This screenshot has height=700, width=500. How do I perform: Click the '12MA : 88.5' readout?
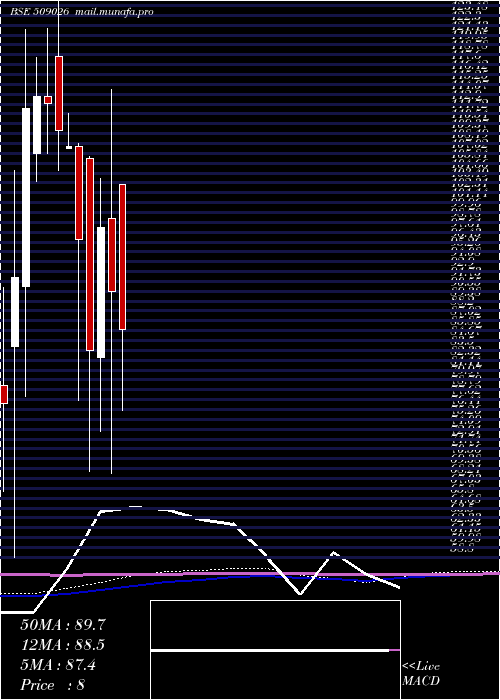coord(63,645)
